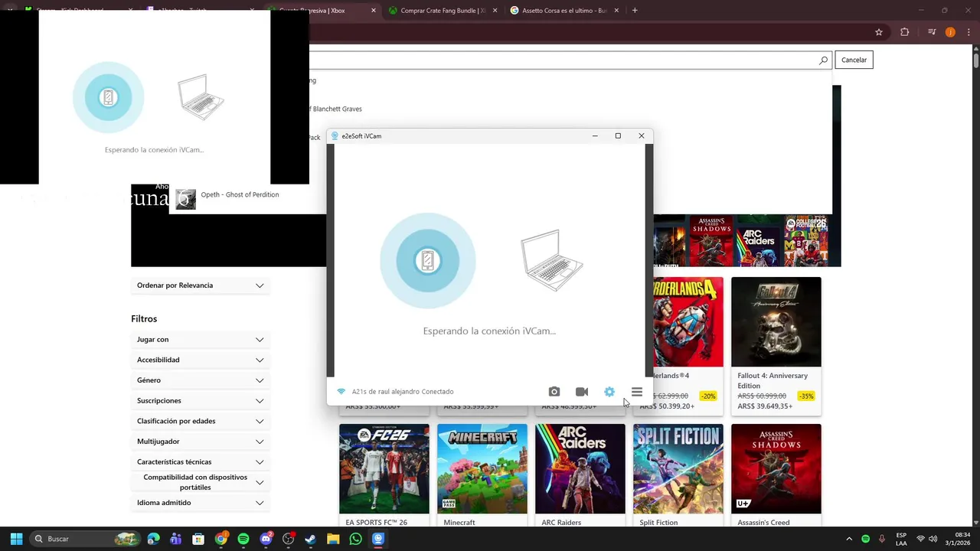The width and height of the screenshot is (980, 551).
Task: Expand the Suscripciones filter
Action: [x=200, y=400]
